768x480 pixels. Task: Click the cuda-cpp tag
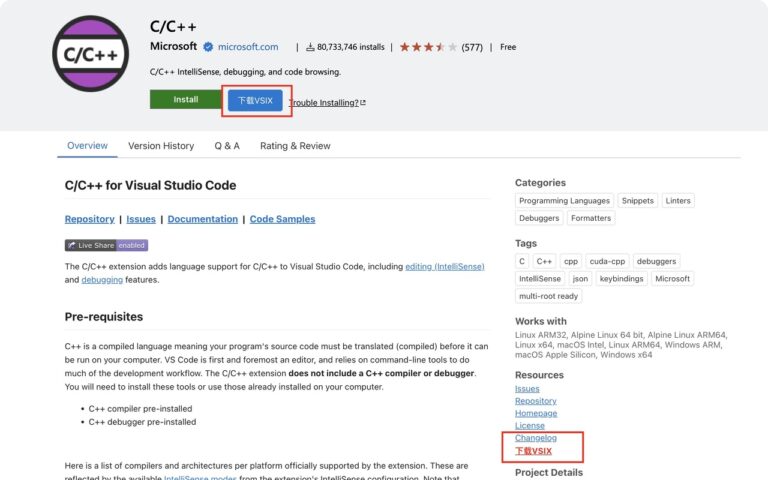607,261
